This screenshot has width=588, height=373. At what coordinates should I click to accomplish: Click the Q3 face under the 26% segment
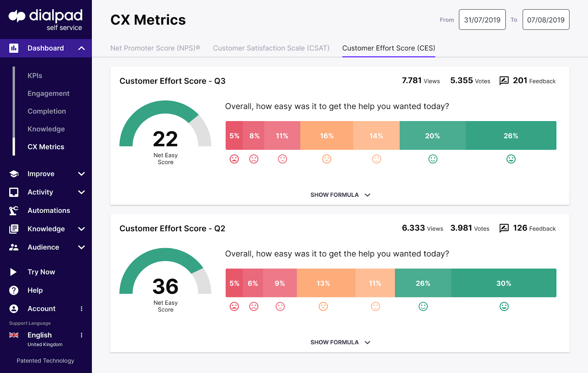511,159
